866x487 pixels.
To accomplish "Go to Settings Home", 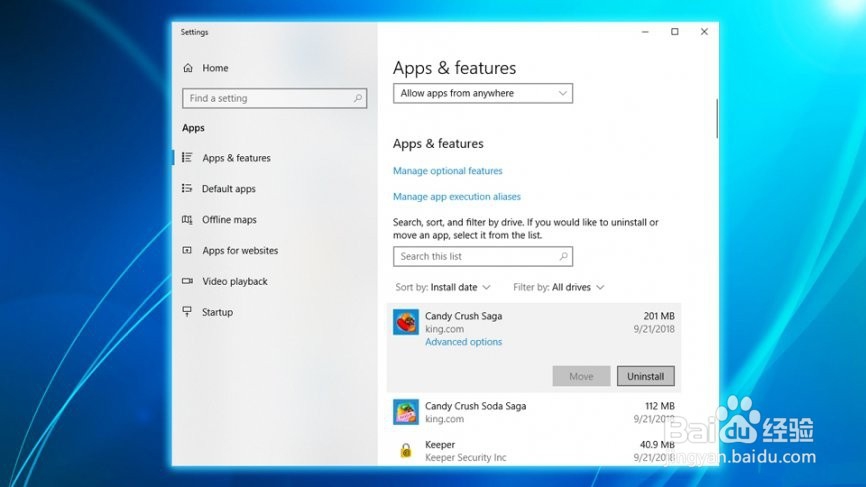I will [205, 68].
